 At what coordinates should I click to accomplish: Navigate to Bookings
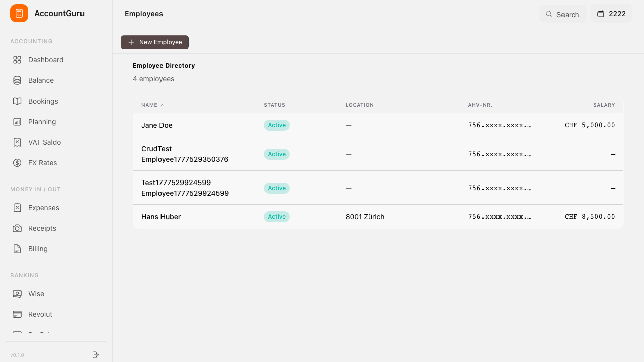56,101
